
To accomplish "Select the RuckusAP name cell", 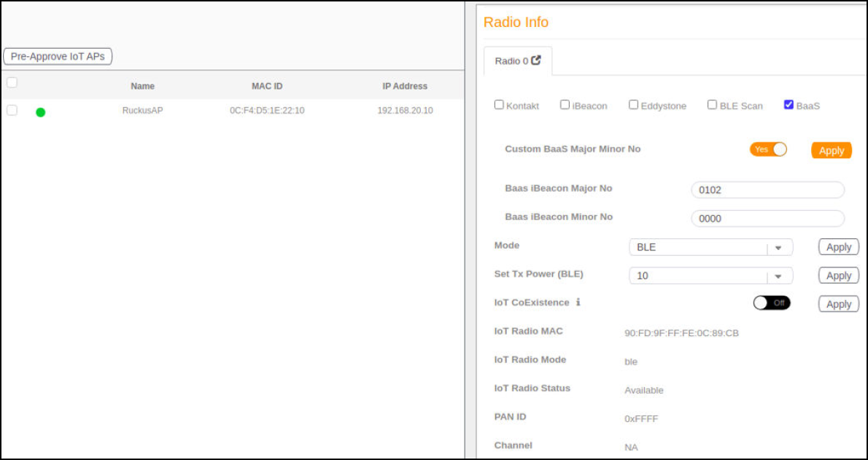I will [x=143, y=111].
